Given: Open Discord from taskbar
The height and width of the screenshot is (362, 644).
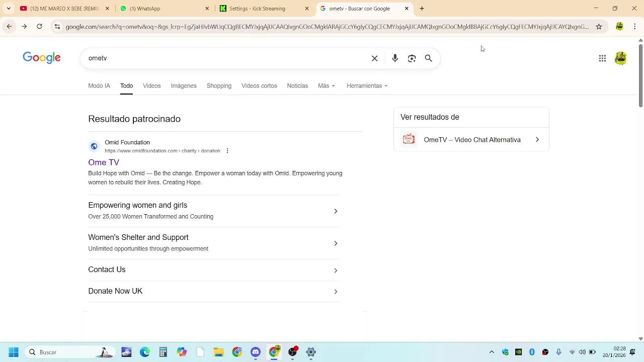Looking at the screenshot, I should click(256, 352).
